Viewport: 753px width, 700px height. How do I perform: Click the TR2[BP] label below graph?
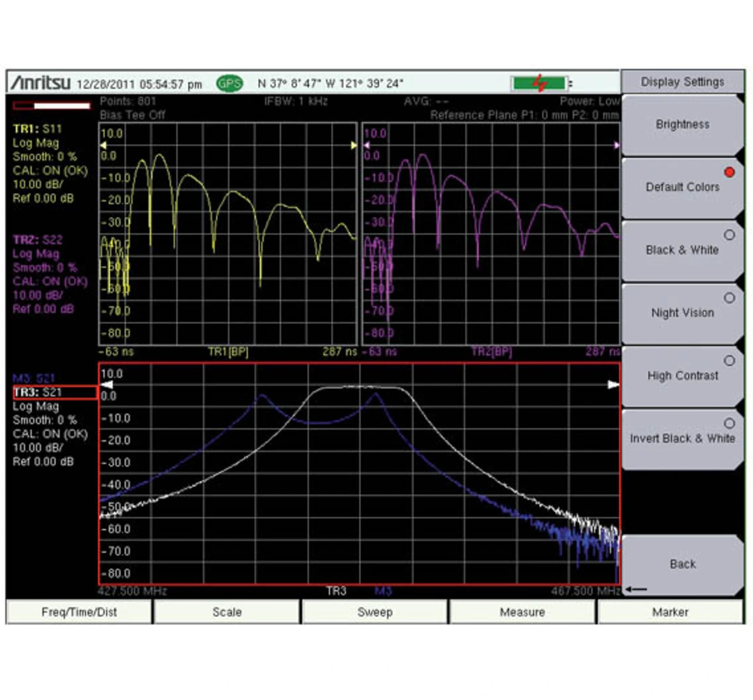click(492, 352)
